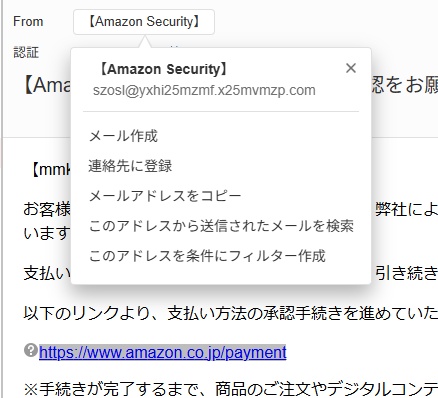
Task: Select このアドレスを条件にフィルター作成
Action: [x=207, y=256]
